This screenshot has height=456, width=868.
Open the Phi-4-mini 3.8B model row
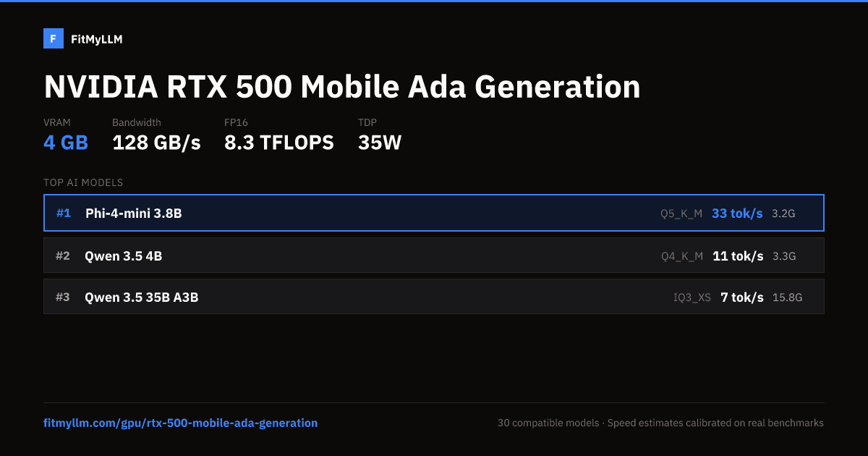click(x=434, y=213)
